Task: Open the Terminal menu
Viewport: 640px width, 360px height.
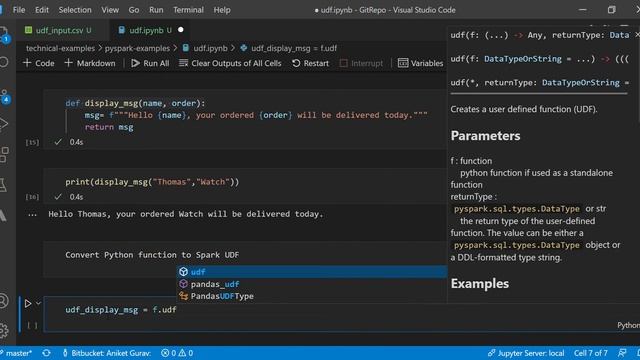Action: click(x=188, y=10)
